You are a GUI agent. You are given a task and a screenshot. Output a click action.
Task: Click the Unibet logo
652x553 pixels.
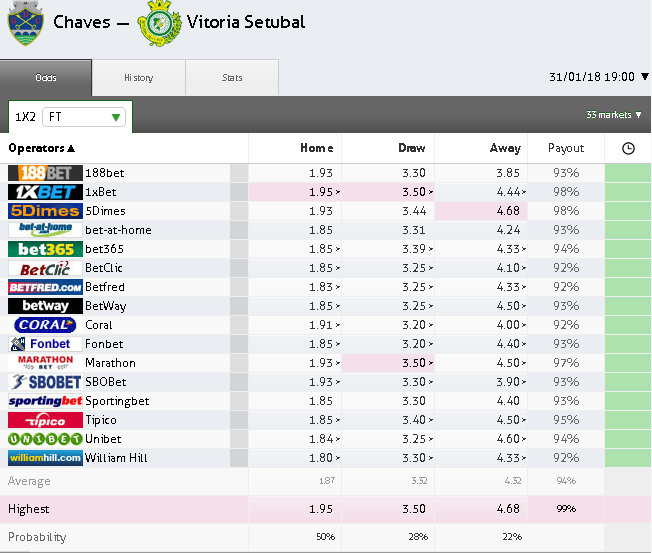pos(44,439)
